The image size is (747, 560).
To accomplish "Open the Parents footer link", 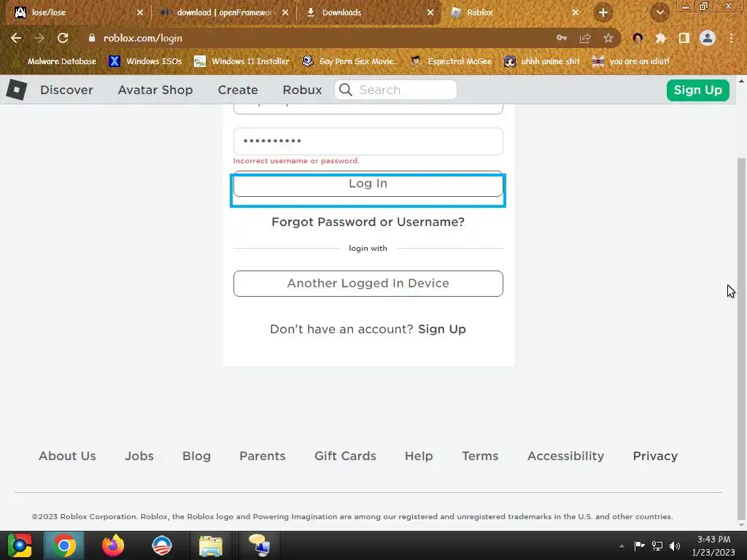I will 263,456.
